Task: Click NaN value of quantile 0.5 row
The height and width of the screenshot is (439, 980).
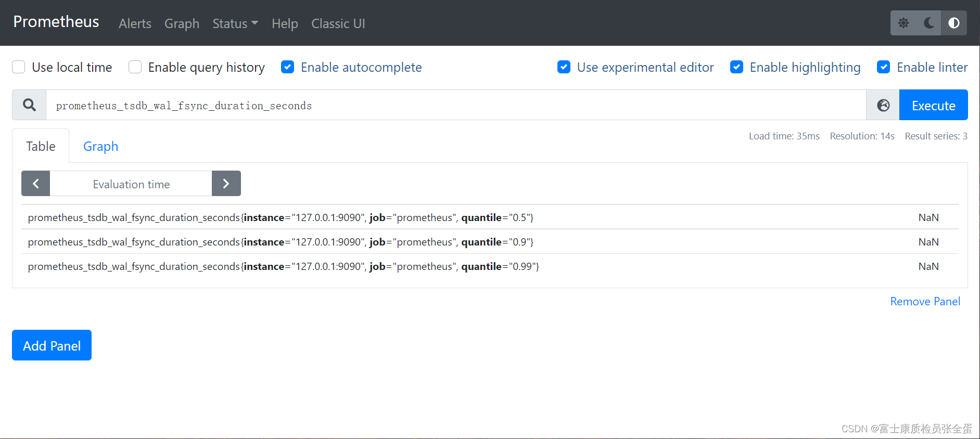Action: point(928,217)
